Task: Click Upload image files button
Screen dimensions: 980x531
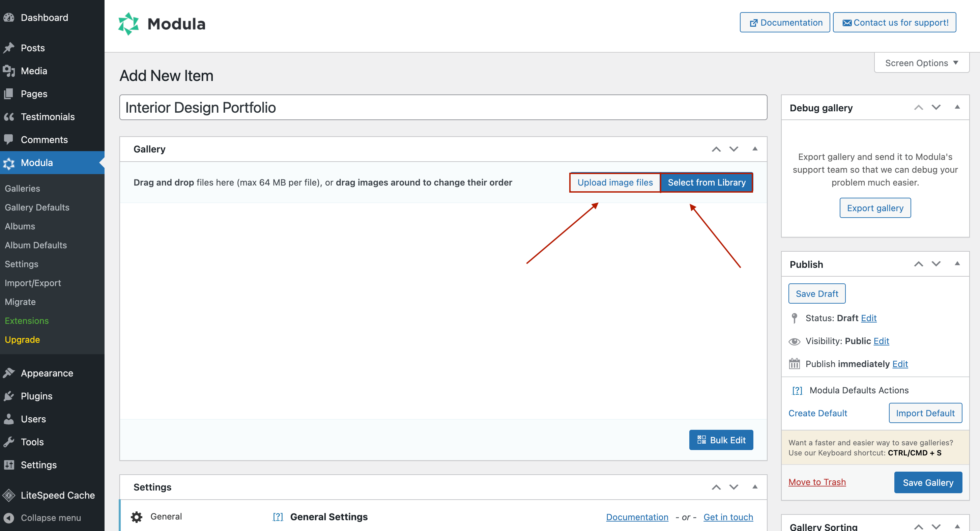Action: click(614, 182)
